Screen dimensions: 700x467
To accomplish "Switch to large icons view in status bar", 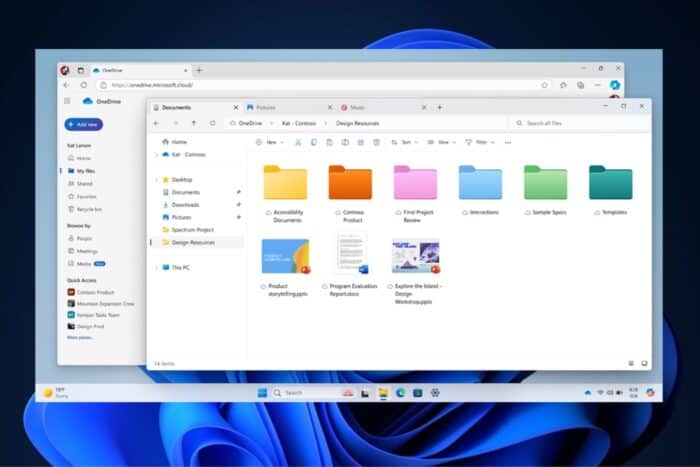I will coord(644,363).
